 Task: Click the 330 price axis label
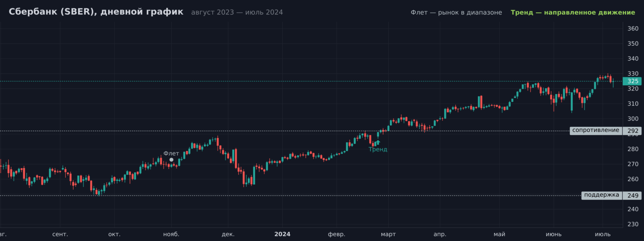(x=633, y=74)
